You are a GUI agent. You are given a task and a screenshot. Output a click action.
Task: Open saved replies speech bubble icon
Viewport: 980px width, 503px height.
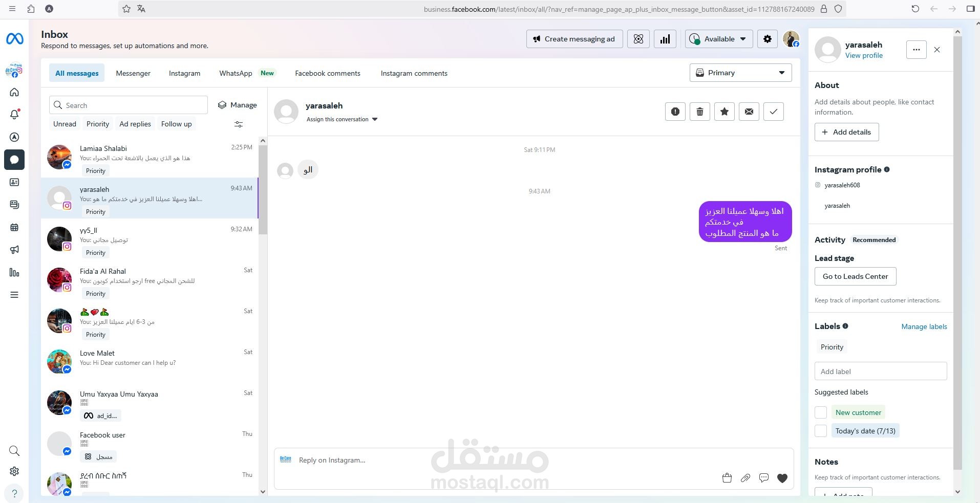764,478
